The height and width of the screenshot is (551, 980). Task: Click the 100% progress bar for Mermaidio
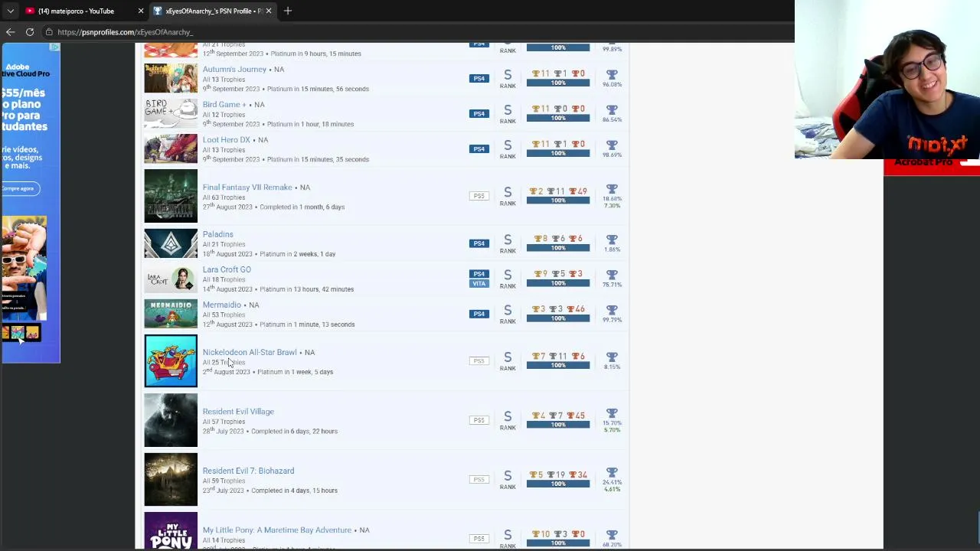click(558, 318)
